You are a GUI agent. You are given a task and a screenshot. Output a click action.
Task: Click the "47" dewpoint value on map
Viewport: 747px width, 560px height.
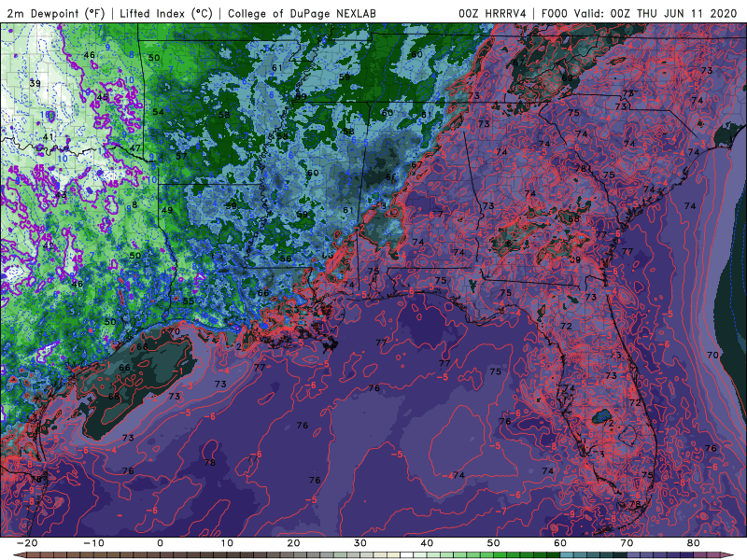pyautogui.click(x=134, y=148)
